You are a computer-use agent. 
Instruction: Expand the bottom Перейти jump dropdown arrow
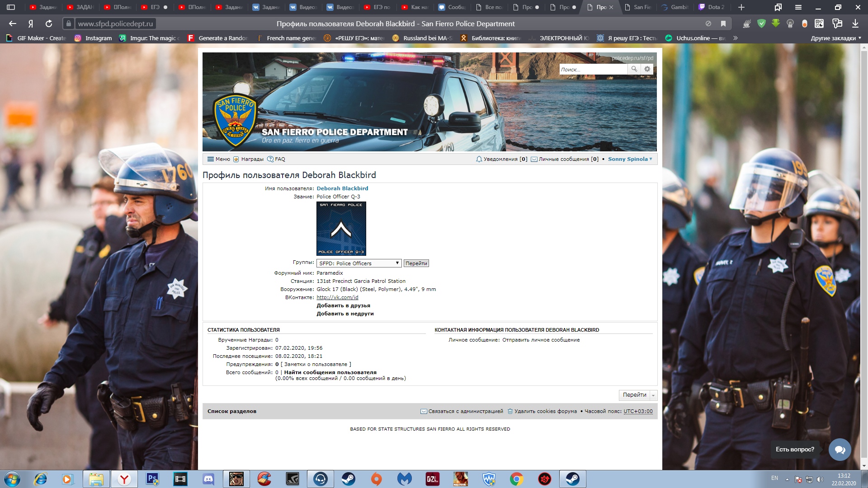coord(653,395)
